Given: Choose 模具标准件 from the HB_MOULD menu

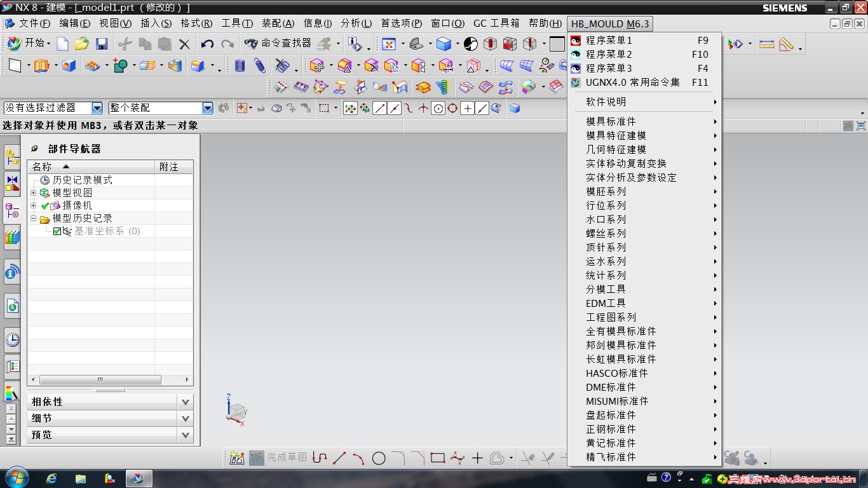Looking at the screenshot, I should [x=644, y=121].
